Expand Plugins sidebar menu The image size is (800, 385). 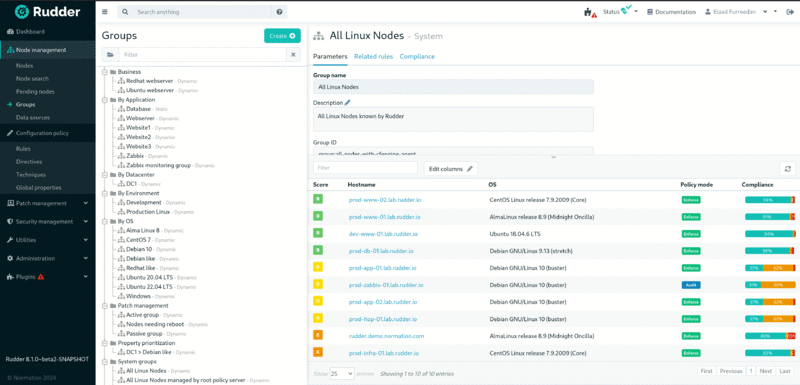[47, 277]
